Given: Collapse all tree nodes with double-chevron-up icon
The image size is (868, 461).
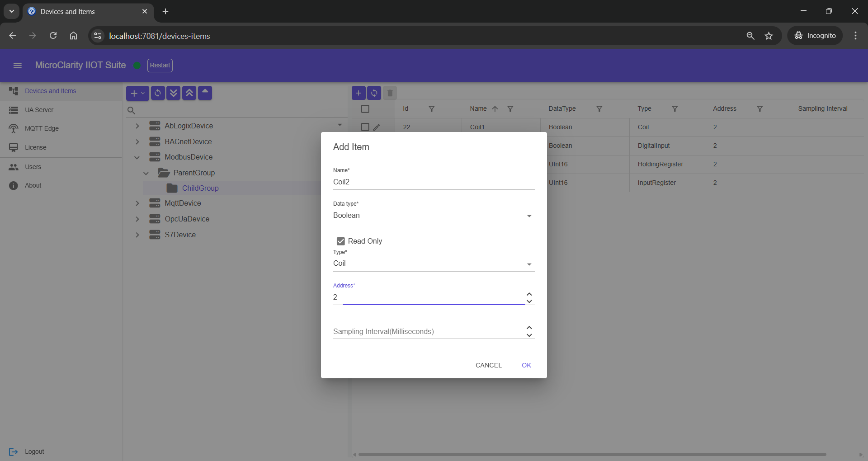Looking at the screenshot, I should [x=189, y=93].
